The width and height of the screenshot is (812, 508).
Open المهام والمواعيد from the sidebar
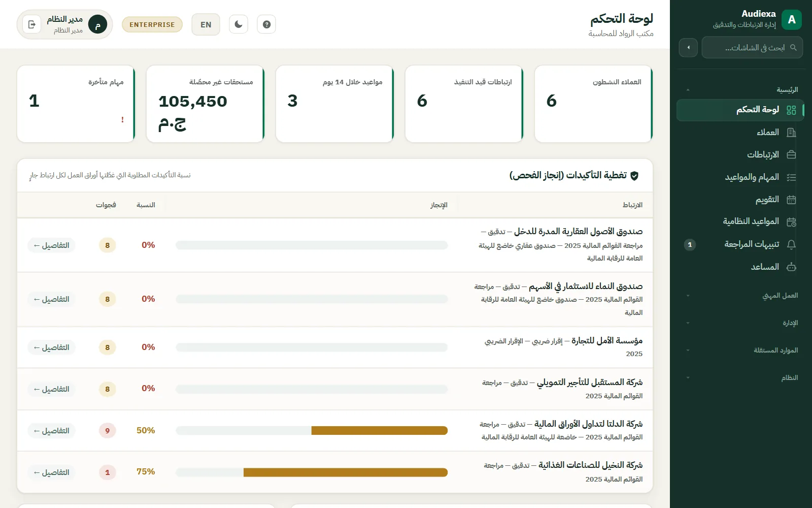pyautogui.click(x=740, y=177)
